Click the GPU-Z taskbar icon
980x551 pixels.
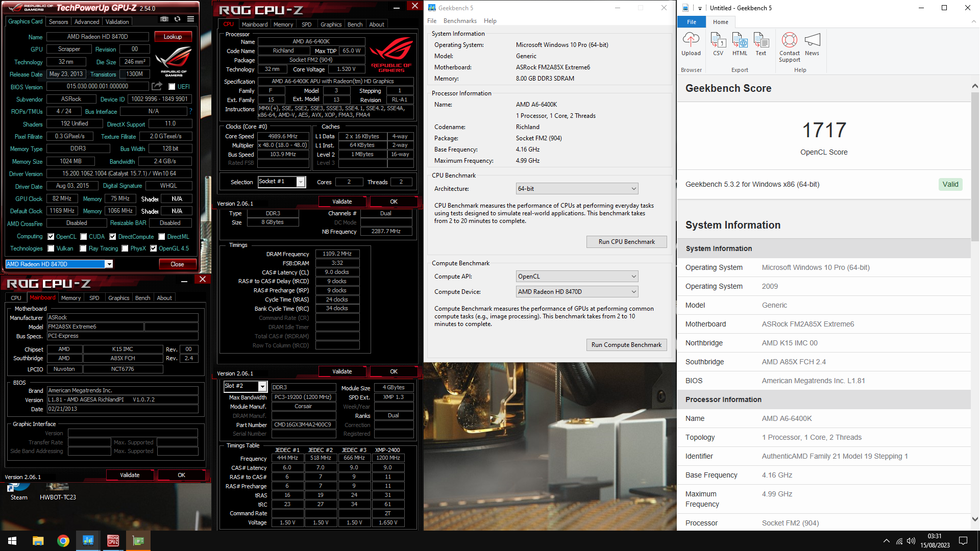[x=138, y=541]
